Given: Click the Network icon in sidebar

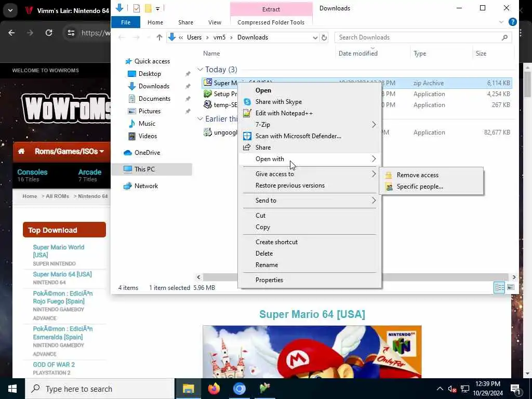Looking at the screenshot, I should (x=128, y=186).
